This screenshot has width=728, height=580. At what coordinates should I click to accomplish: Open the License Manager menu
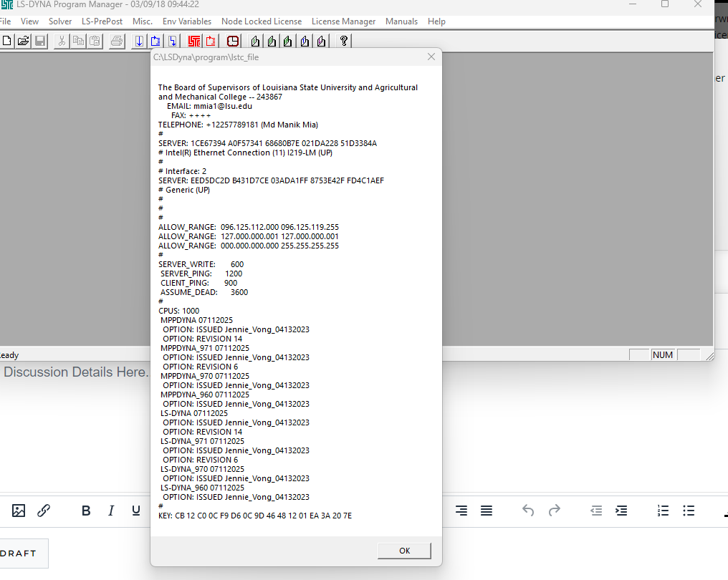coord(343,21)
